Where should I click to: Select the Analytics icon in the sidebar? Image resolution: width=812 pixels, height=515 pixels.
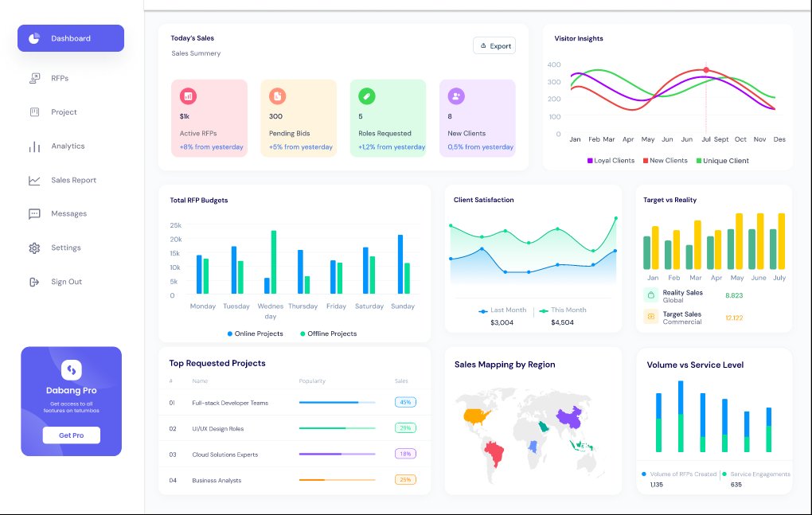33,146
